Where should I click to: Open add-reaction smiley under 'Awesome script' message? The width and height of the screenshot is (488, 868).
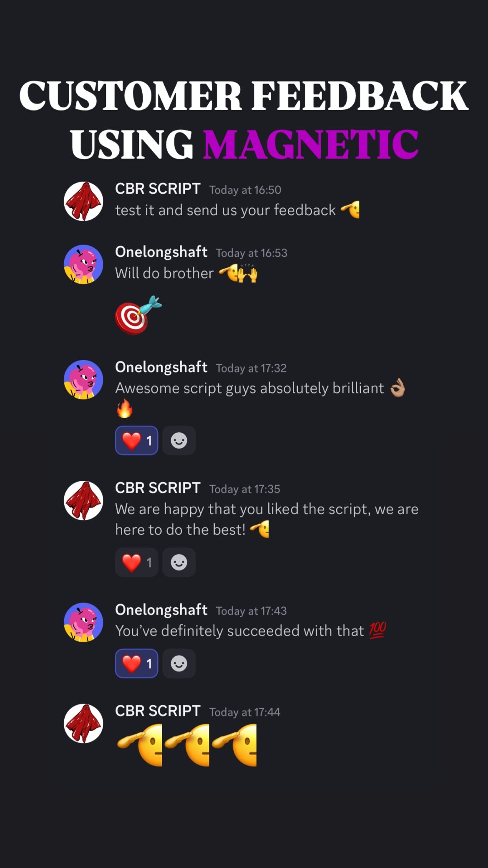[x=179, y=440]
